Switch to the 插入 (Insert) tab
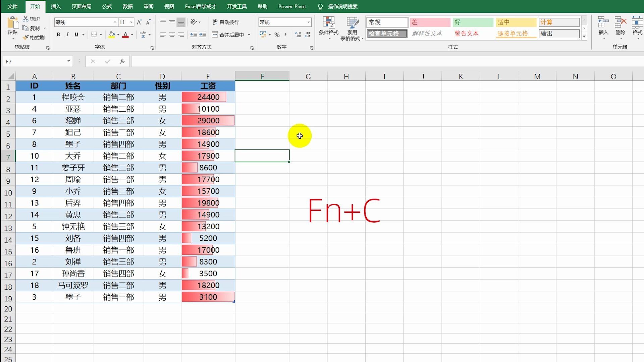This screenshot has height=362, width=644. click(x=56, y=6)
